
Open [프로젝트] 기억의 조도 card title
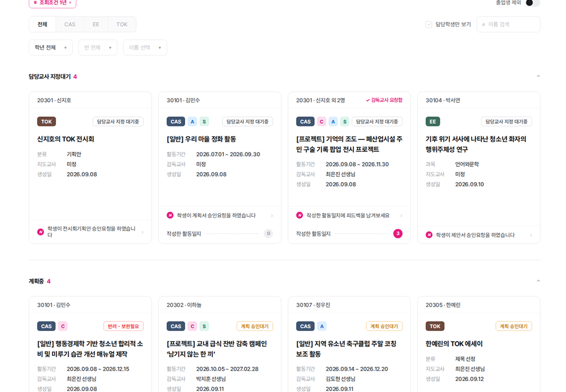coord(349,144)
